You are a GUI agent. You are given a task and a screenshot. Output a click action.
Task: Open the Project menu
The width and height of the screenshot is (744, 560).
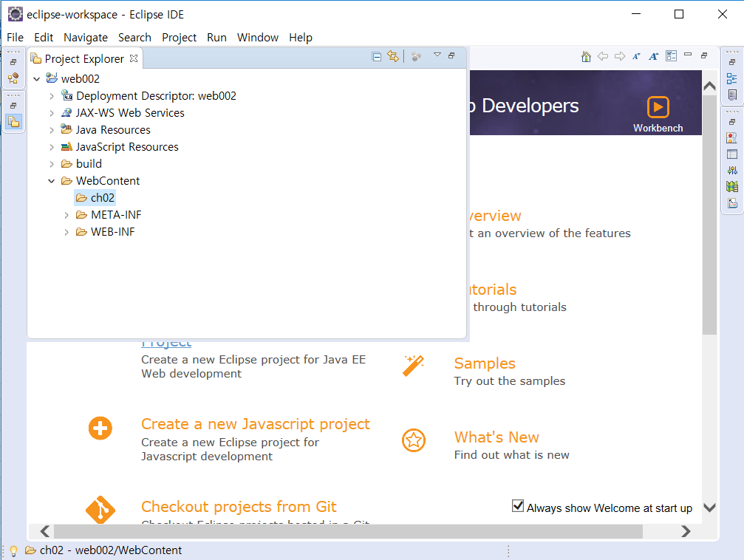(x=180, y=38)
